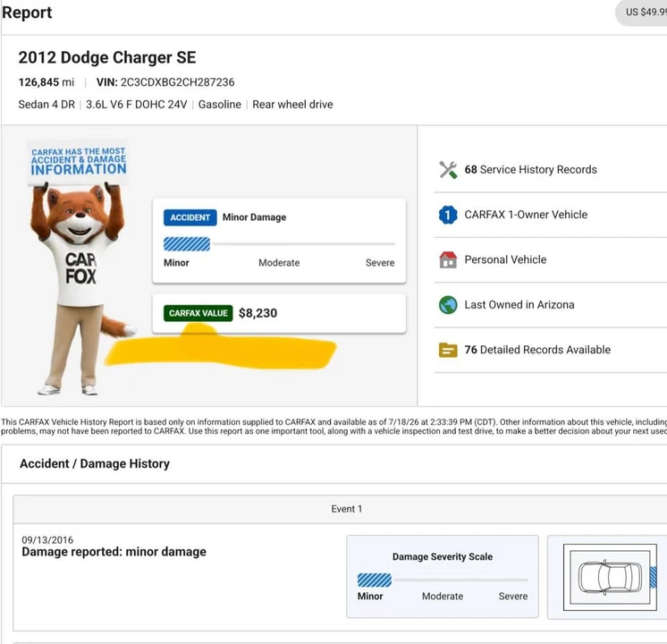The image size is (667, 644).
Task: Click the globe icon beside Last Owned in Arizona
Action: coord(448,305)
